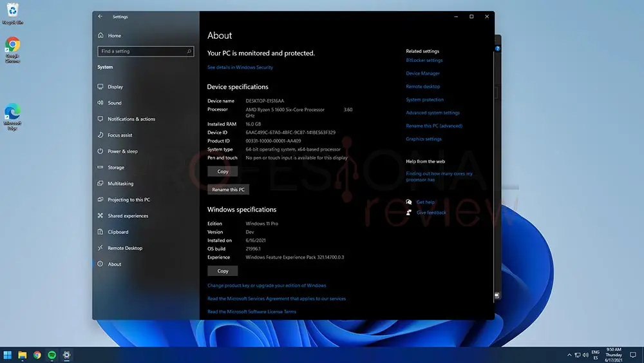The width and height of the screenshot is (644, 363).
Task: Open System protection link
Action: pos(424,100)
